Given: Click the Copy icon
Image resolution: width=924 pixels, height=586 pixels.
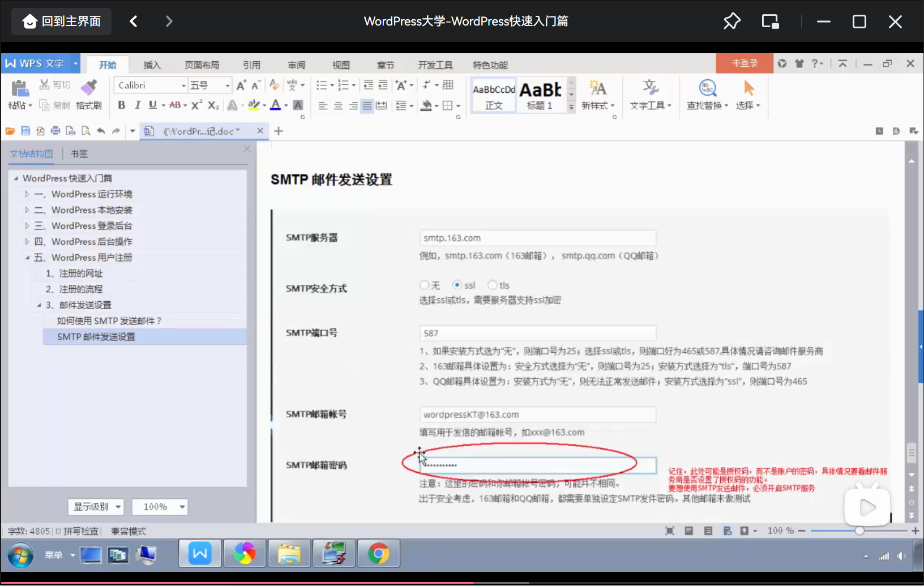Looking at the screenshot, I should [44, 105].
